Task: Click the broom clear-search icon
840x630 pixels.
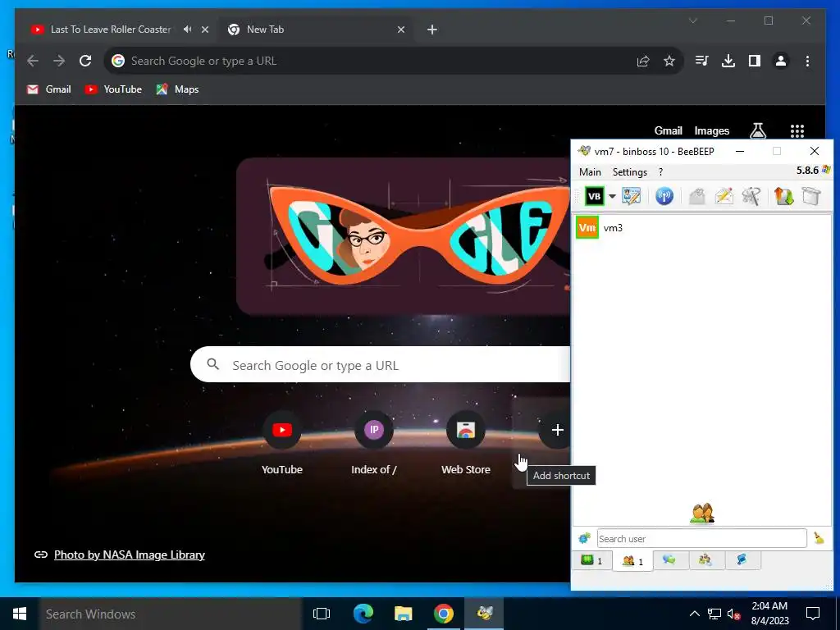Action: 819,538
